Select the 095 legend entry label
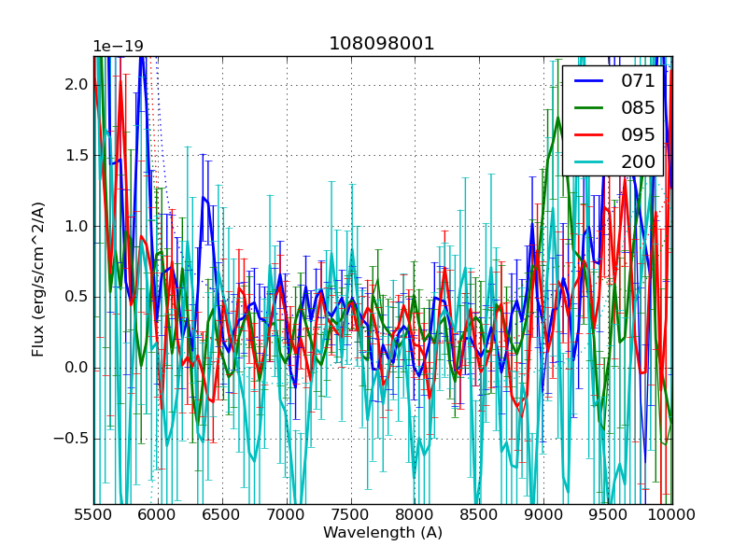 pos(638,134)
